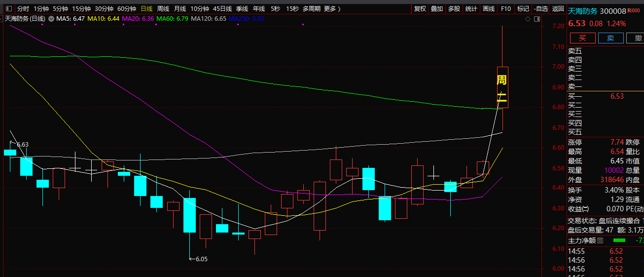Viewport: 644px width, 277px height.
Task: Switch to 月线 monthly chart
Action: pos(180,9)
